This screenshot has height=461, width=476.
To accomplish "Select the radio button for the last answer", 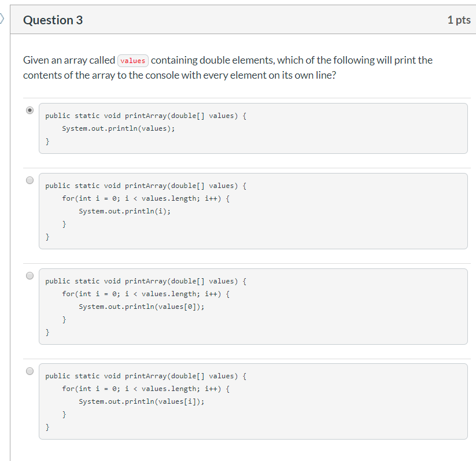I will (29, 370).
